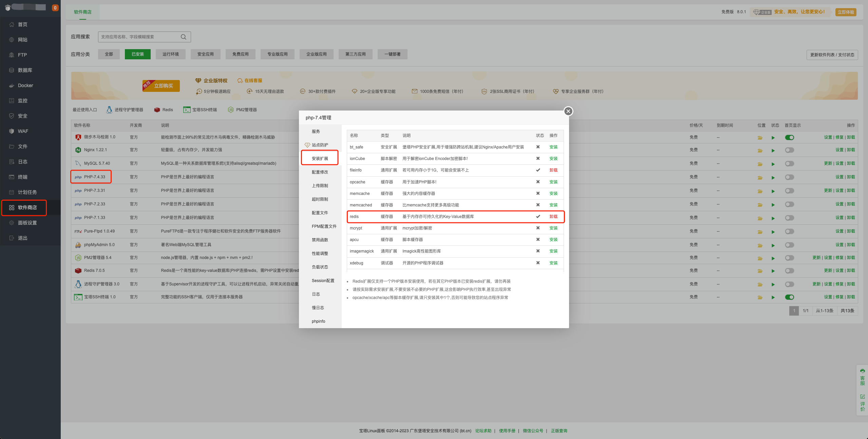Open the FTP sidebar section
Viewport: 868px width, 439px height.
(22, 55)
